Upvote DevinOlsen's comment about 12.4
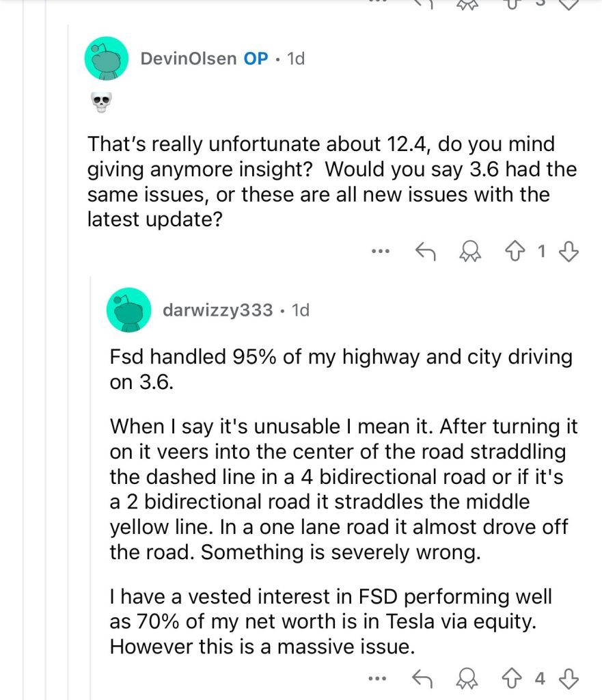 click(512, 252)
